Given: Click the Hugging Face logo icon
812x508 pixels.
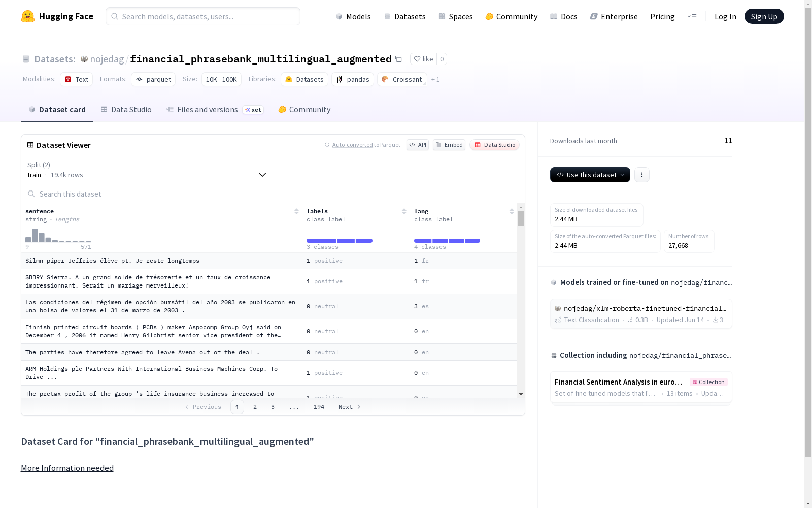Looking at the screenshot, I should [28, 16].
